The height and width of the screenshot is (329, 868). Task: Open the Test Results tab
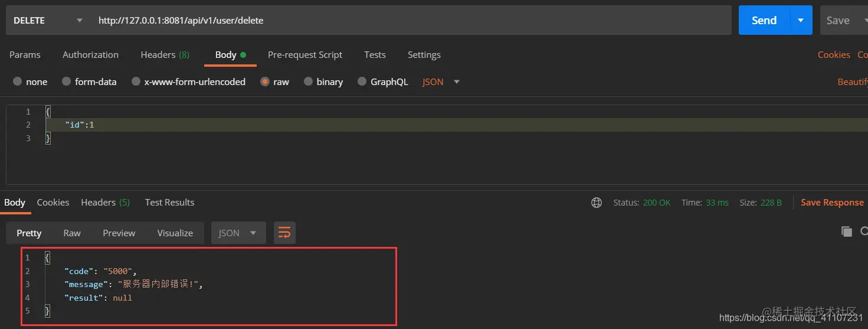point(169,202)
